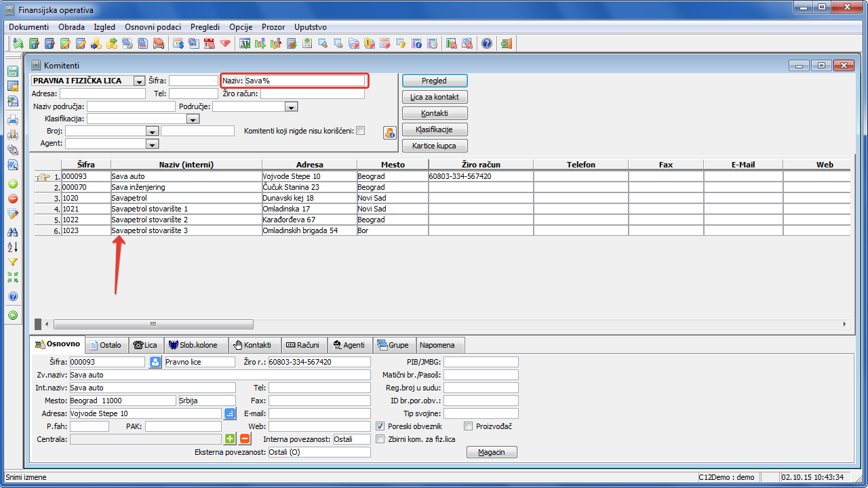Click the blue help icon in top toolbar

pos(486,44)
